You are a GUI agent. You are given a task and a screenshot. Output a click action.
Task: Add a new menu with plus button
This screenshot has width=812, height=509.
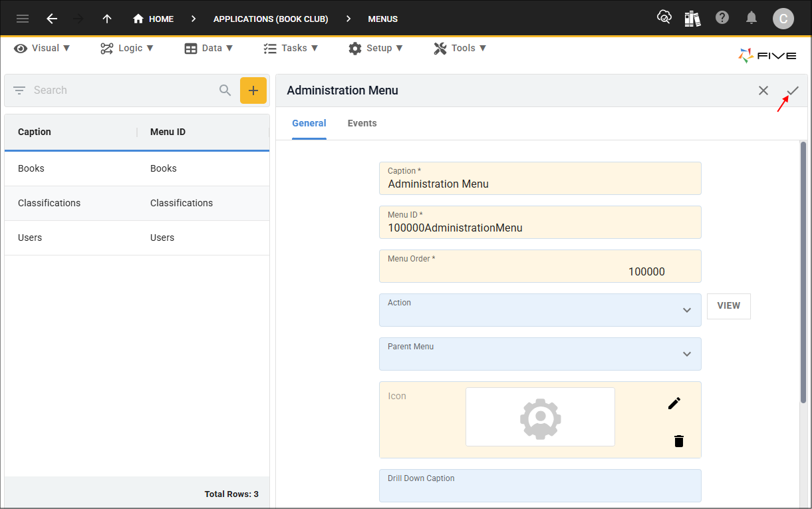coord(253,90)
